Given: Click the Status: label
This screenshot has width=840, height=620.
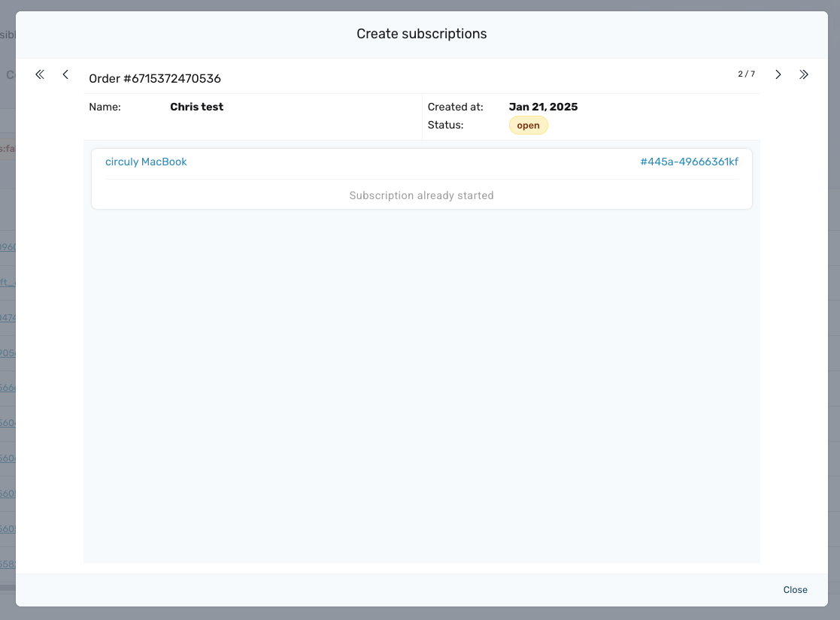Looking at the screenshot, I should [x=445, y=125].
